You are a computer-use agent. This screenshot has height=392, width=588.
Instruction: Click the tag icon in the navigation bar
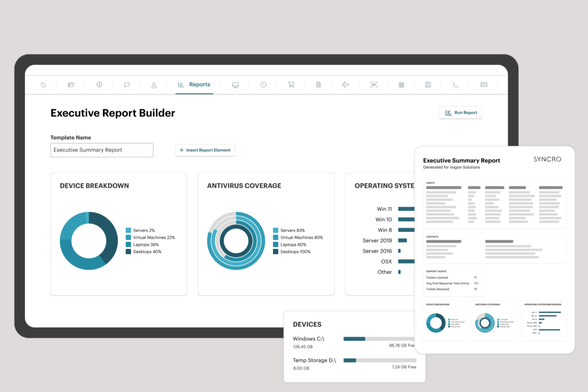coord(43,85)
